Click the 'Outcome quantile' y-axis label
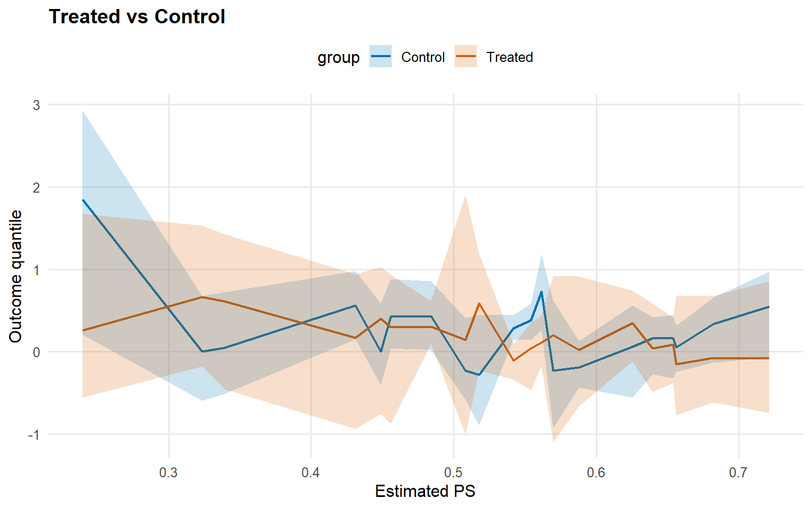Viewport: 812px width, 508px height. point(16,276)
